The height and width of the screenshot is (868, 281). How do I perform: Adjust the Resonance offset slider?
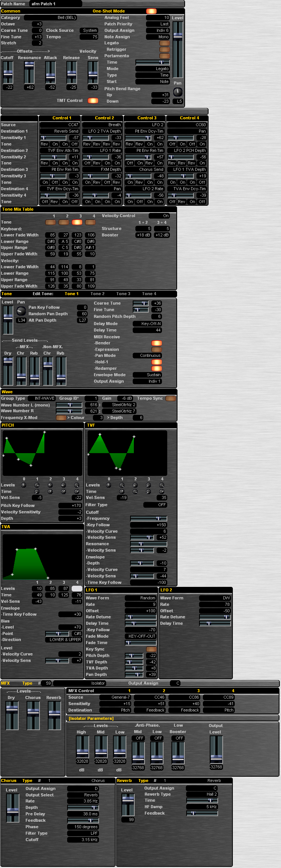pos(29,73)
